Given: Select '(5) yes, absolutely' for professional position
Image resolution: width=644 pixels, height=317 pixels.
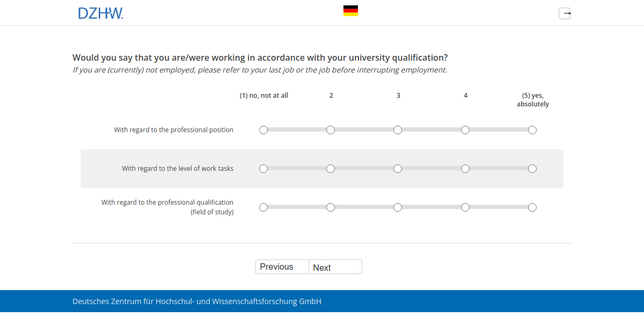Looking at the screenshot, I should coord(532,129).
